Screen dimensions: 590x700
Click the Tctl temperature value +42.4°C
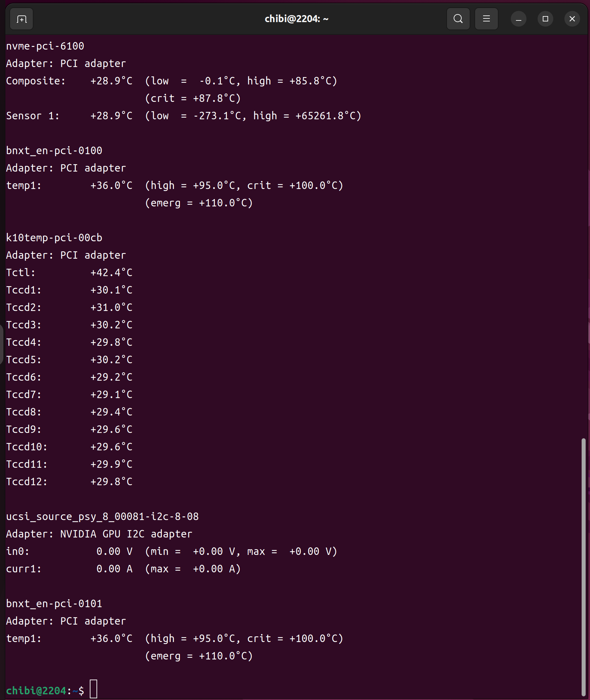[111, 272]
